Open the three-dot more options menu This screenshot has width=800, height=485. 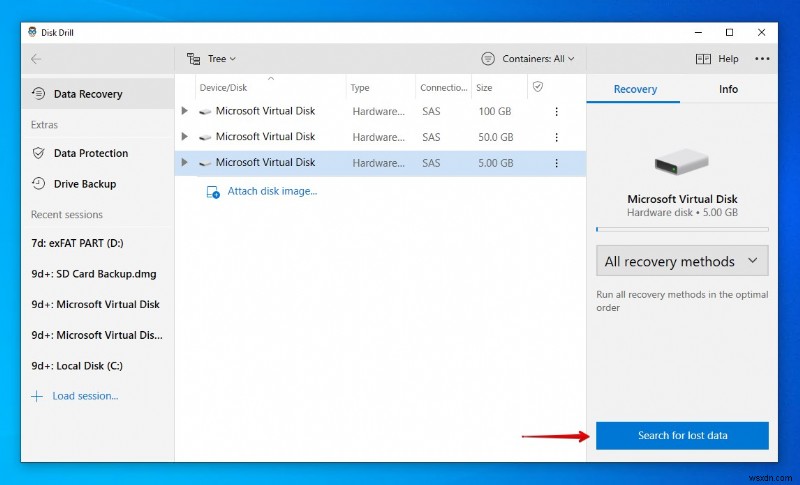[x=762, y=59]
